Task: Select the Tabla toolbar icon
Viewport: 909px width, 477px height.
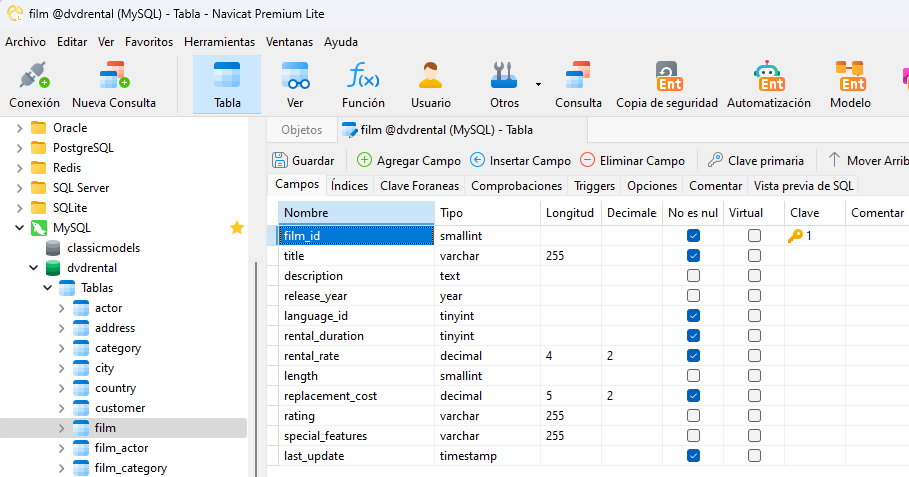Action: tap(227, 75)
